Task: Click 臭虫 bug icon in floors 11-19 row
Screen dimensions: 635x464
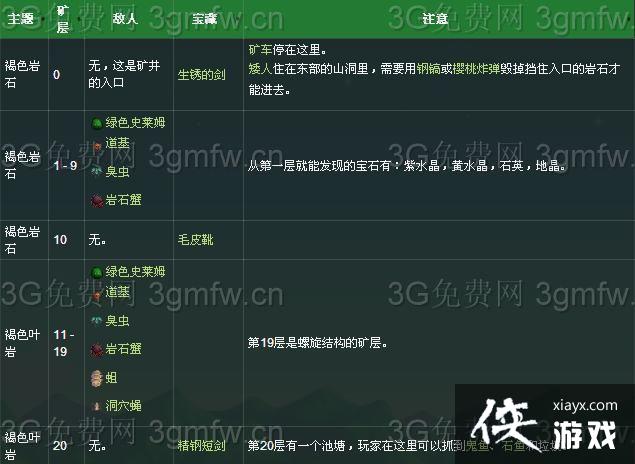Action: 96,321
